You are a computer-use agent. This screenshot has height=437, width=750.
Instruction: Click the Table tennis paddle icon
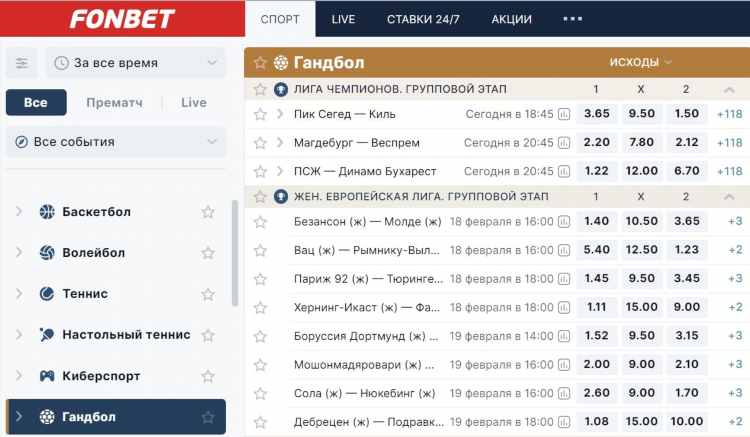pos(47,335)
